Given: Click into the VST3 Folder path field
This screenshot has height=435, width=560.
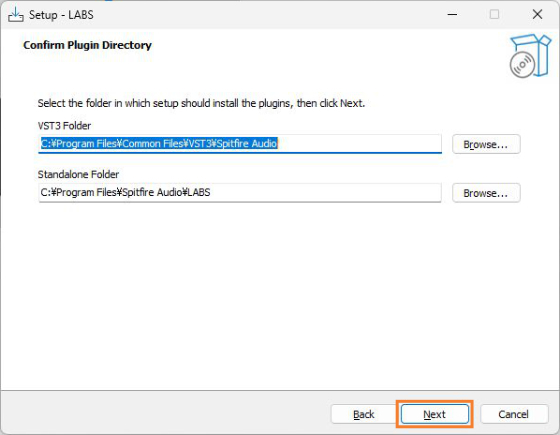Looking at the screenshot, I should [240, 144].
